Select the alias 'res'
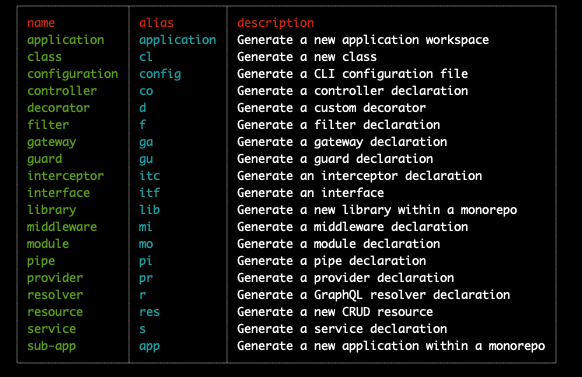This screenshot has width=582, height=377. (x=150, y=312)
